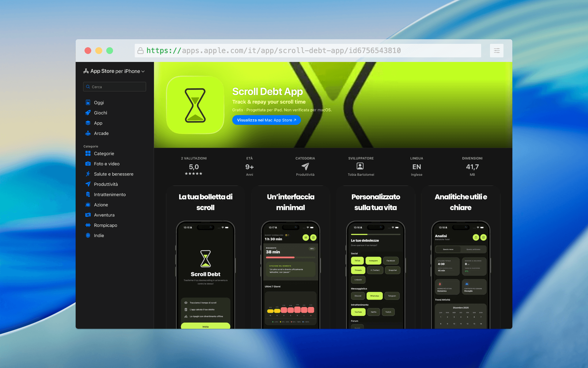Click 'Track & repay your scroll time' subtitle
The image size is (588, 368).
click(x=269, y=102)
